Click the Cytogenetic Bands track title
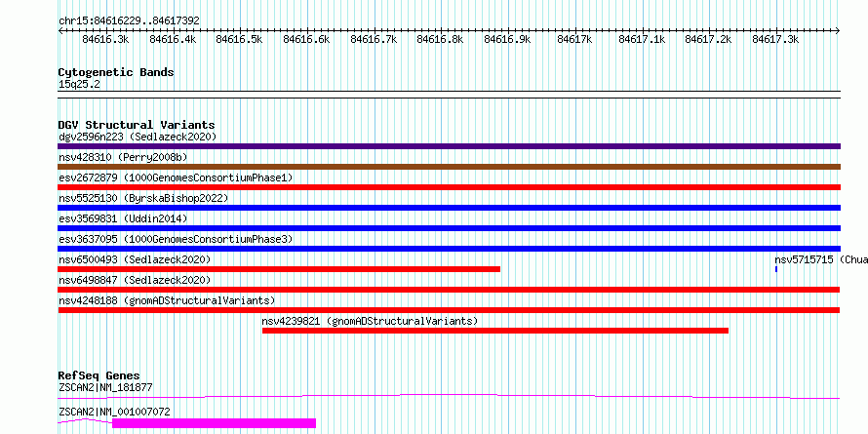Screen dimensions: 868x434 click(x=116, y=72)
